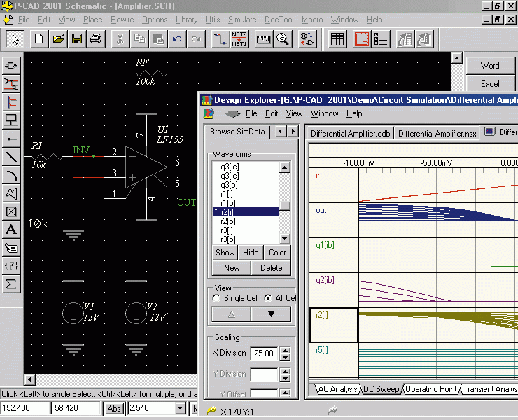
Task: Select the measure ruler tool
Action: (264, 39)
